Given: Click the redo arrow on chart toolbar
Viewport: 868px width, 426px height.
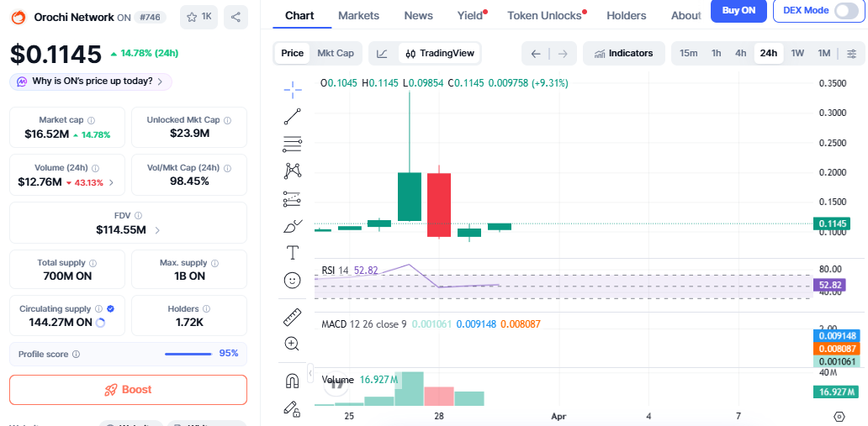Looking at the screenshot, I should click(x=563, y=53).
